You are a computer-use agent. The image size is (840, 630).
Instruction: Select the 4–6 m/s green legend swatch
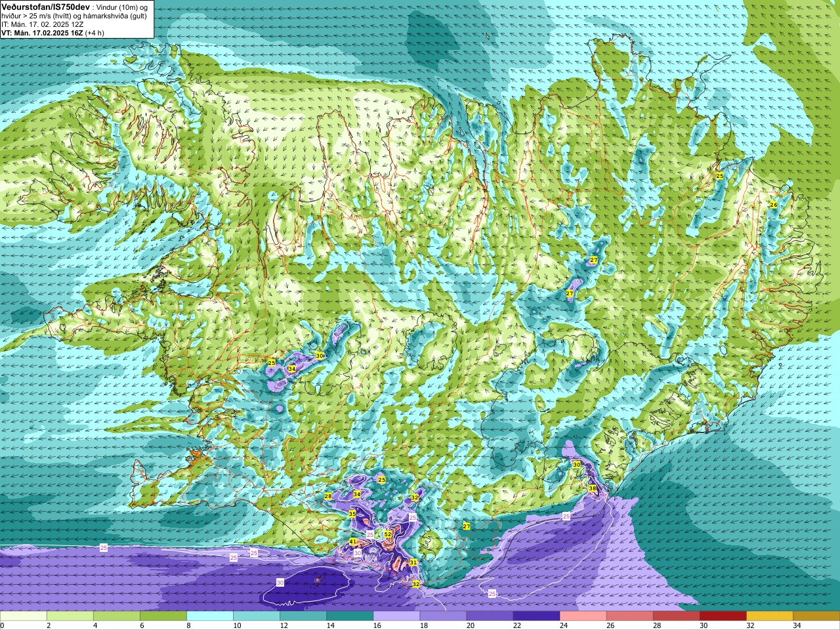tap(116, 616)
